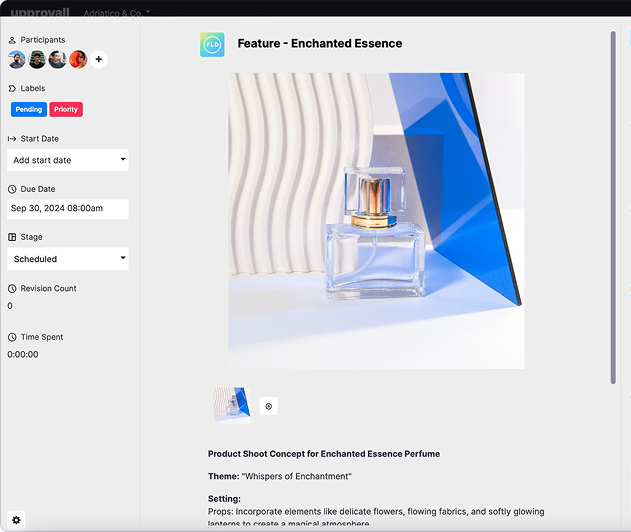
Task: Open the settings gear icon
Action: click(17, 520)
